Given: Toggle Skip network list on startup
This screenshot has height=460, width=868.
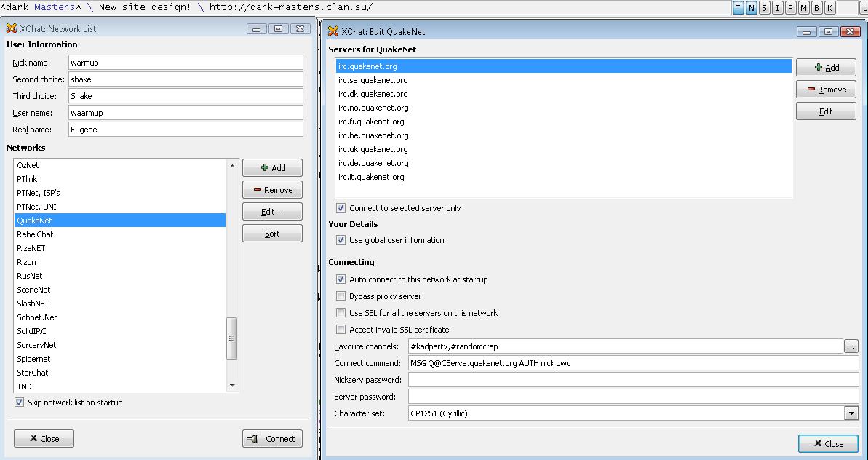Looking at the screenshot, I should [19, 402].
